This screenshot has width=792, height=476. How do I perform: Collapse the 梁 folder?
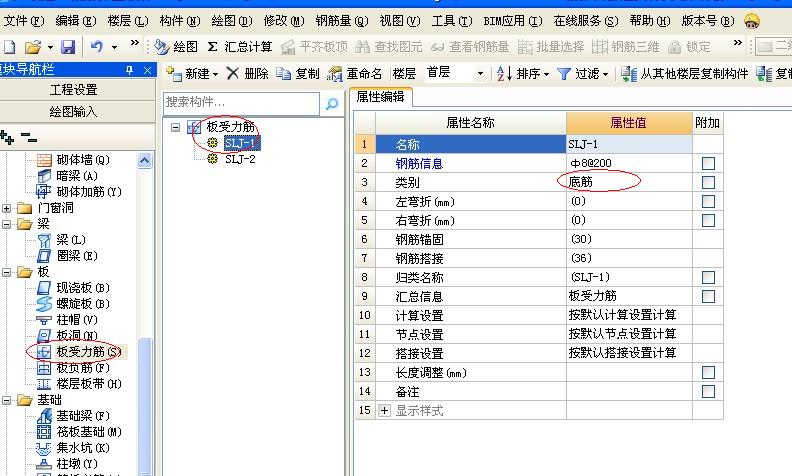[6, 224]
